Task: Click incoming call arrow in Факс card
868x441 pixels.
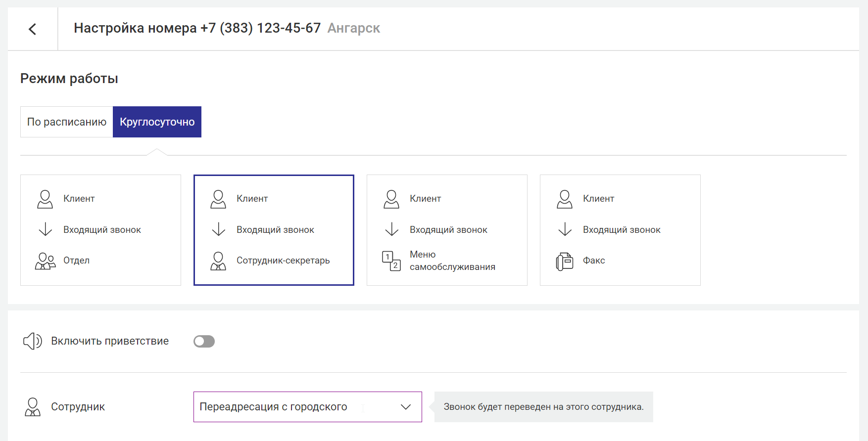Action: [565, 229]
